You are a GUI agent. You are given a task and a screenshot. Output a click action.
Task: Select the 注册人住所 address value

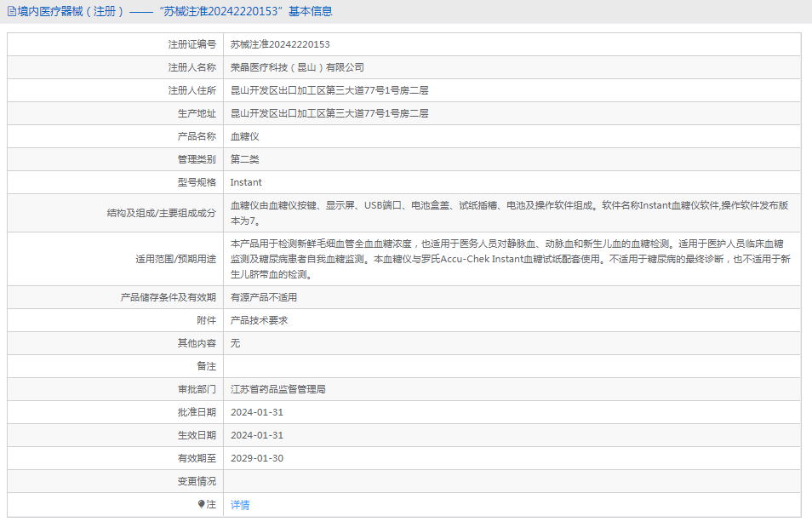tap(329, 90)
